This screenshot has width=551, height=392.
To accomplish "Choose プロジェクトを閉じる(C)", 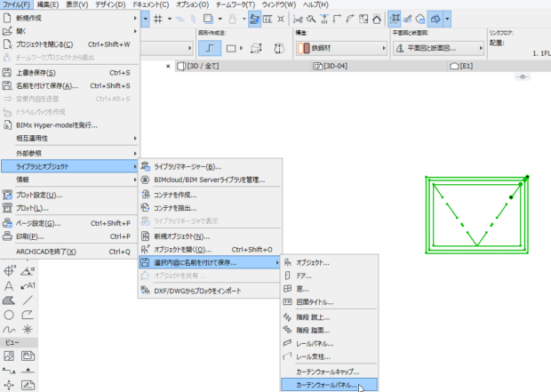I will click(x=70, y=44).
